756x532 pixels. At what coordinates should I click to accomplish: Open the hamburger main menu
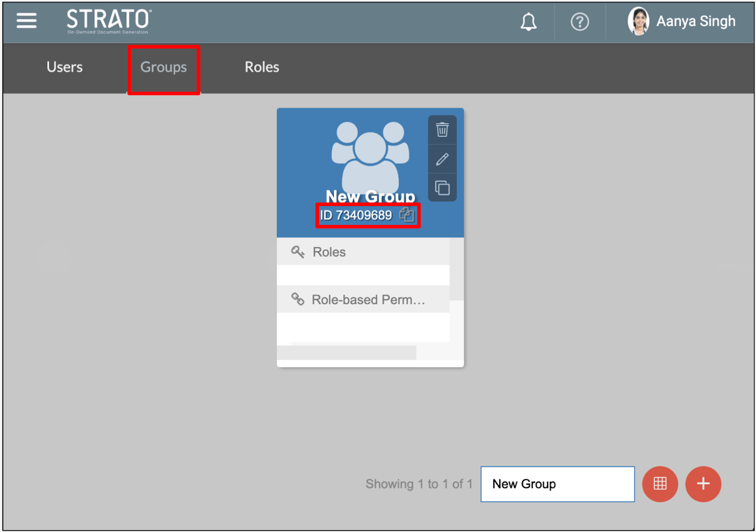[x=26, y=21]
